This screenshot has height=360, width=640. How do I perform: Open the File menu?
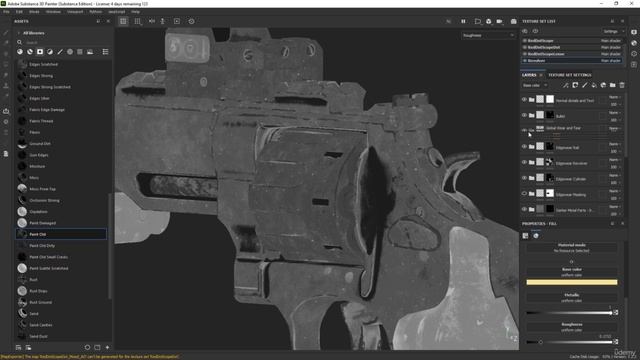[x=6, y=12]
